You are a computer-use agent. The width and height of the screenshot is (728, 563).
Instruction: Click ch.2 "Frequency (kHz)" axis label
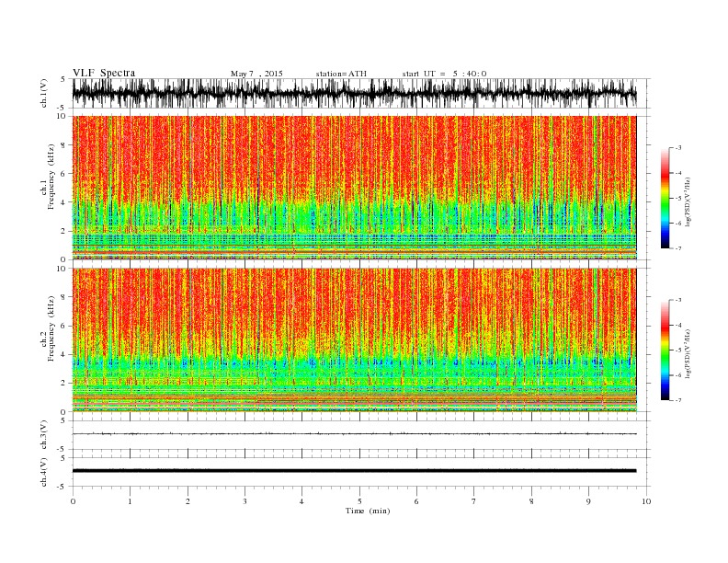(x=51, y=328)
